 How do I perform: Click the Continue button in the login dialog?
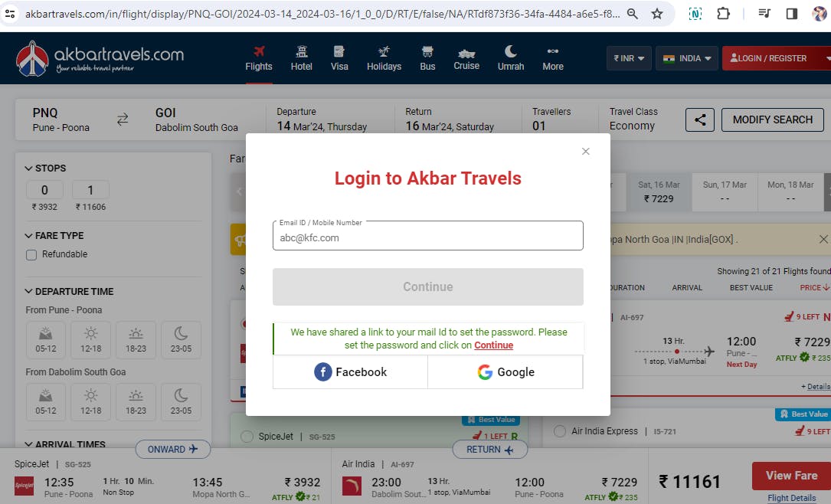click(427, 286)
